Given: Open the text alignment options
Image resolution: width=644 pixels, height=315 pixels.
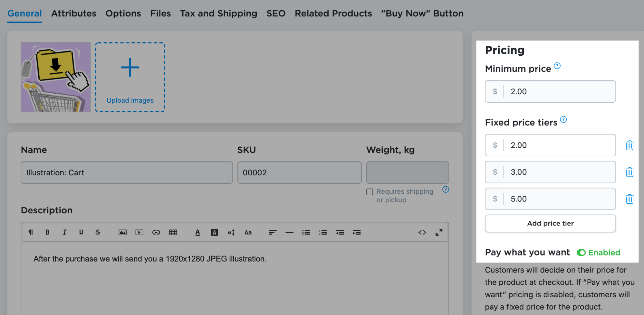Looking at the screenshot, I should pyautogui.click(x=273, y=232).
